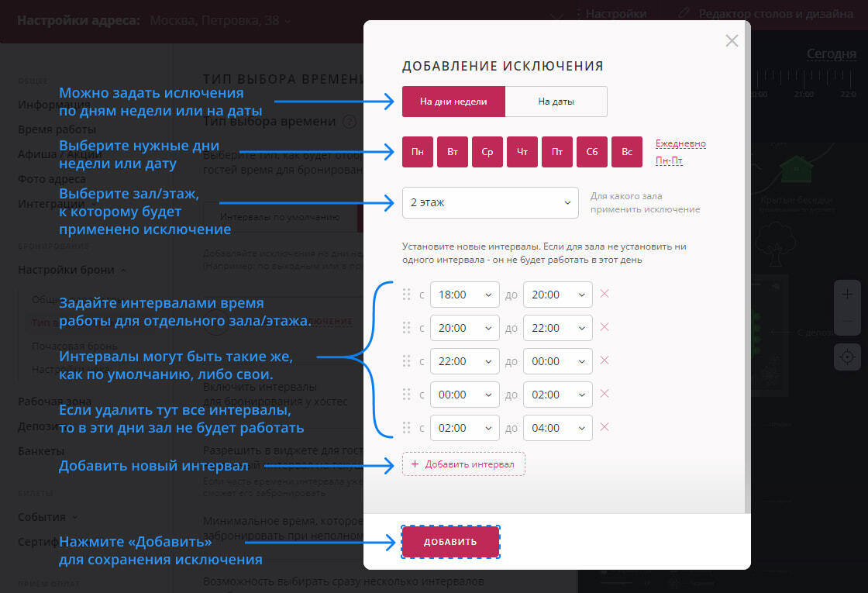The height and width of the screenshot is (593, 868).
Task: Toggle the Вс weekday button
Action: pyautogui.click(x=627, y=152)
